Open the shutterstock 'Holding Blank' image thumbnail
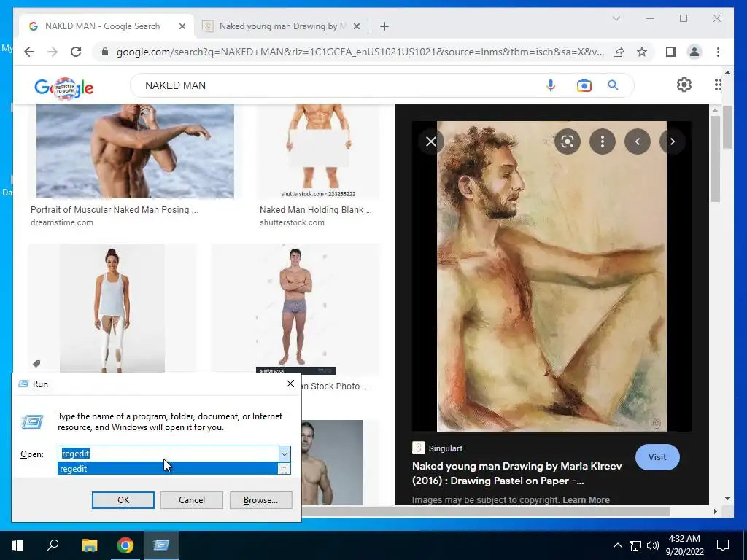The width and height of the screenshot is (747, 560). tap(318, 150)
